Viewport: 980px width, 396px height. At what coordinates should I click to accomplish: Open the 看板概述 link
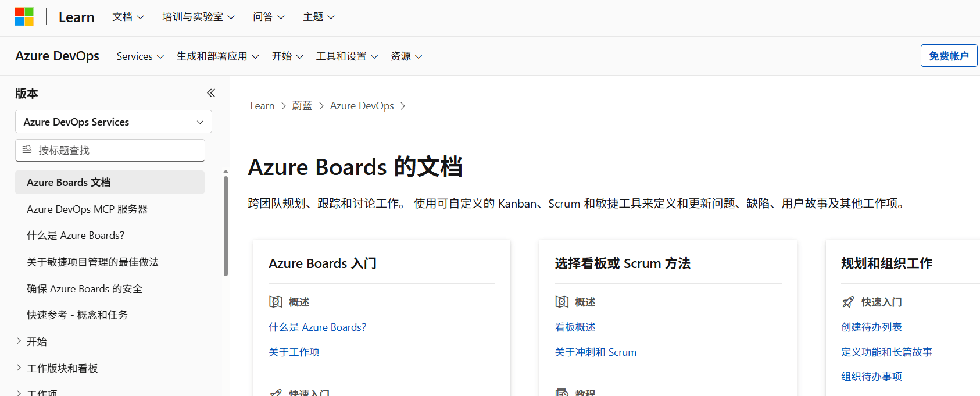pyautogui.click(x=575, y=327)
